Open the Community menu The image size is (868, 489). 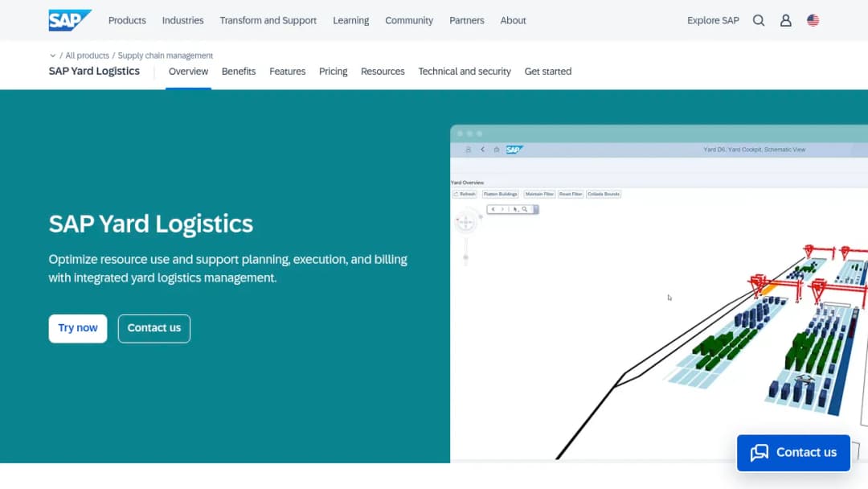tap(409, 20)
